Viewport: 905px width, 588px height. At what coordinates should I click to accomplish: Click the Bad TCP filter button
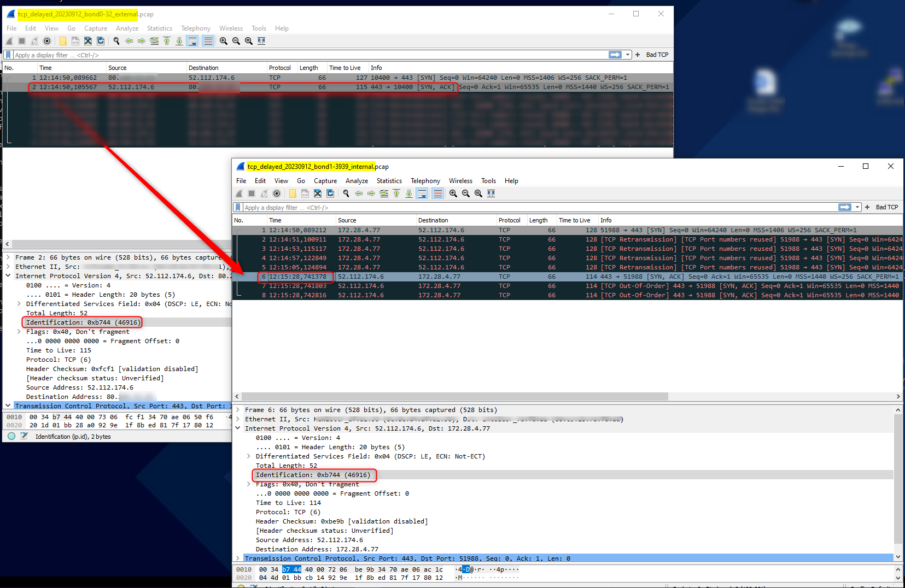[x=657, y=55]
